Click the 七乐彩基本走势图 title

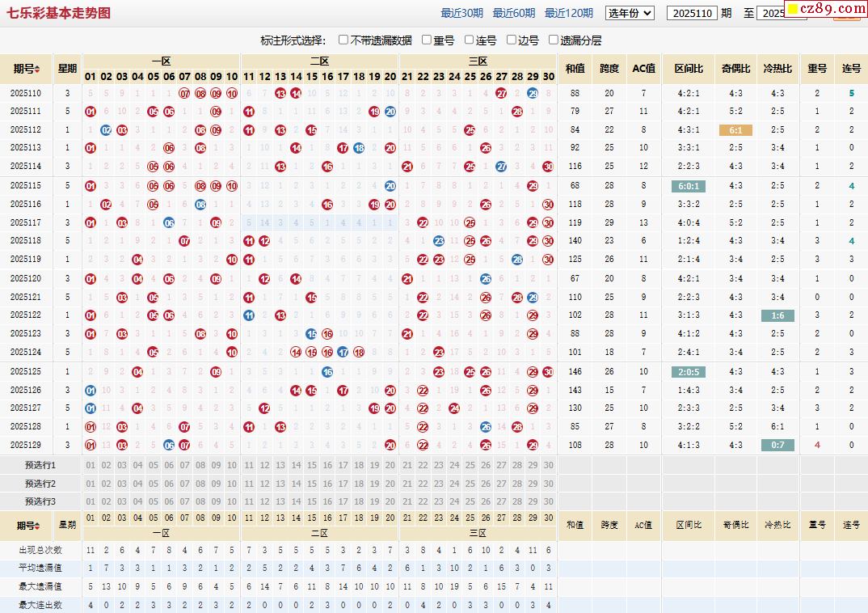point(59,13)
